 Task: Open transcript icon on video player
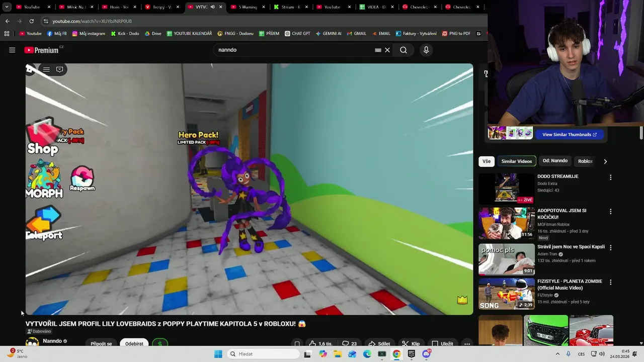click(x=59, y=69)
